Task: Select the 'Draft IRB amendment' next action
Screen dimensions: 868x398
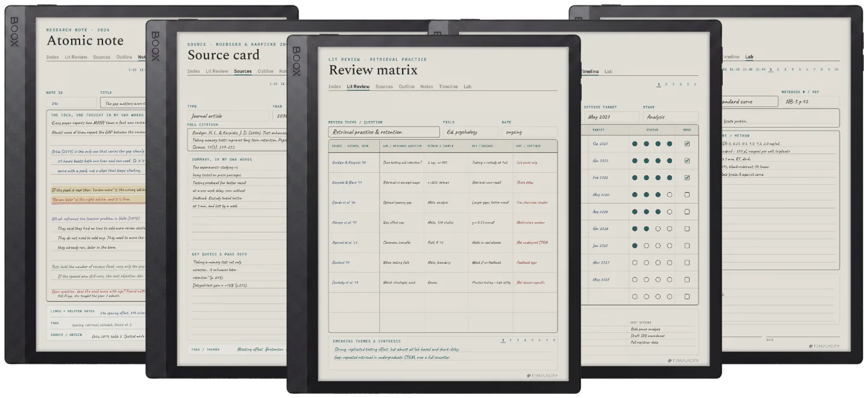Action: [647, 336]
